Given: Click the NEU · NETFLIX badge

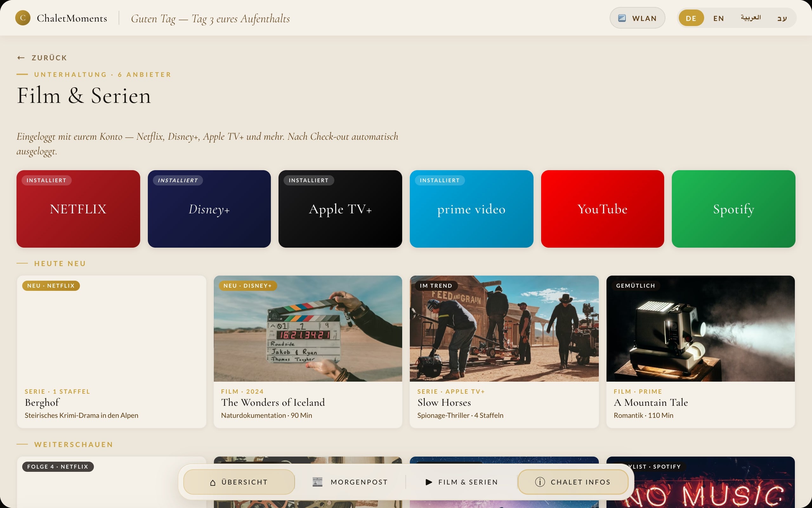Looking at the screenshot, I should [51, 285].
